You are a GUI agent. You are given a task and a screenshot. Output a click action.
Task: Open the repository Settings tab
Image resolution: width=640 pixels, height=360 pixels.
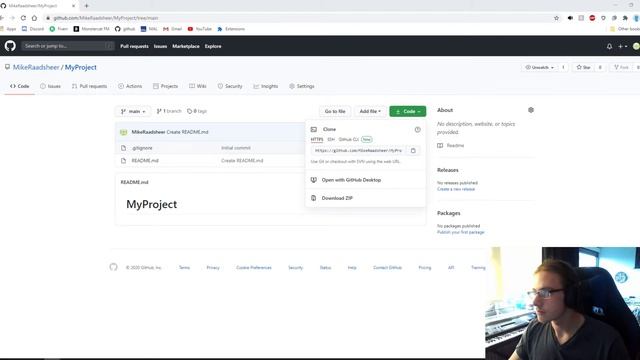point(302,86)
